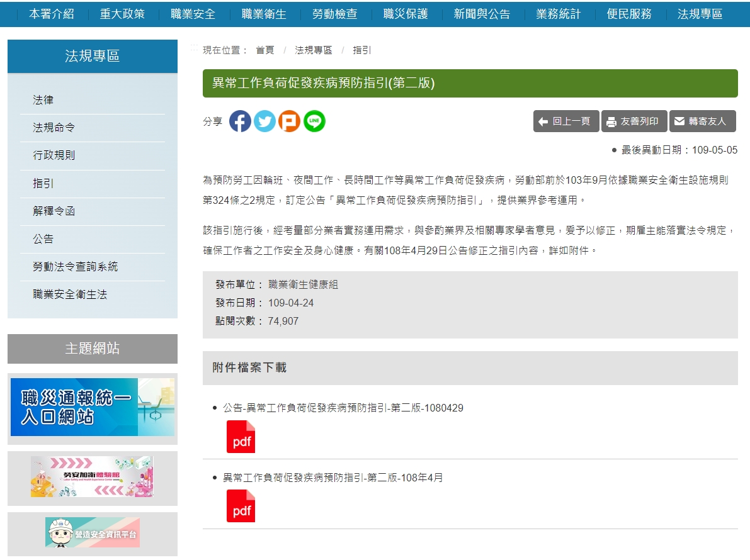Open the second PDF file icon
This screenshot has width=750, height=560.
(241, 506)
